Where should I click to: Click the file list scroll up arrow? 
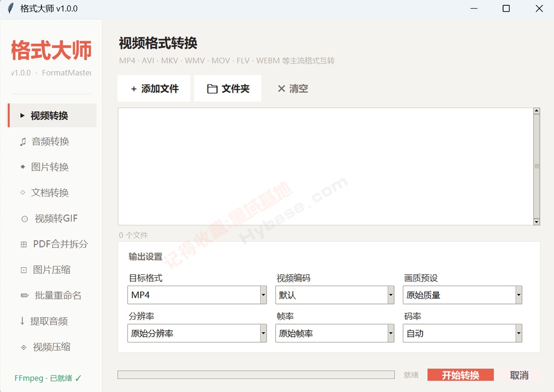pos(537,111)
